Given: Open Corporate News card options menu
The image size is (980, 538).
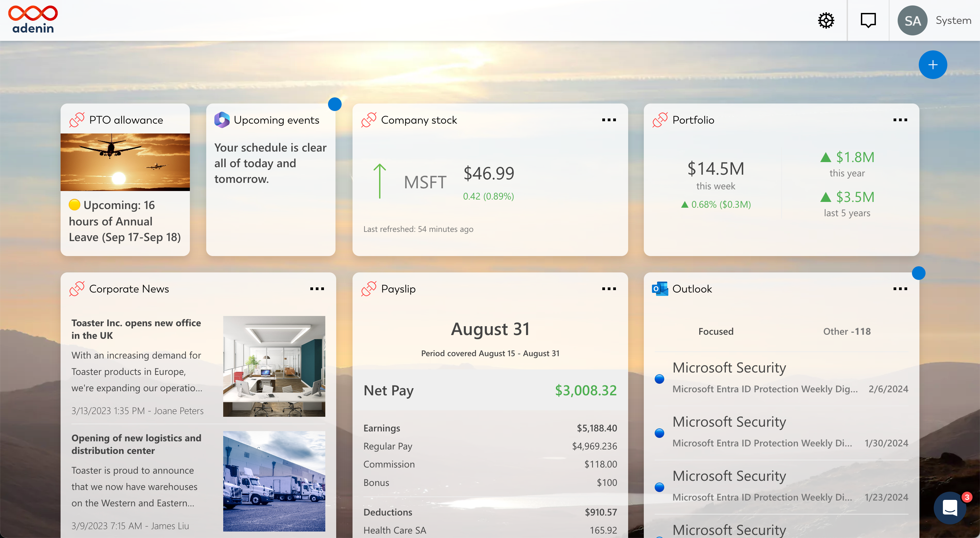Looking at the screenshot, I should click(317, 289).
